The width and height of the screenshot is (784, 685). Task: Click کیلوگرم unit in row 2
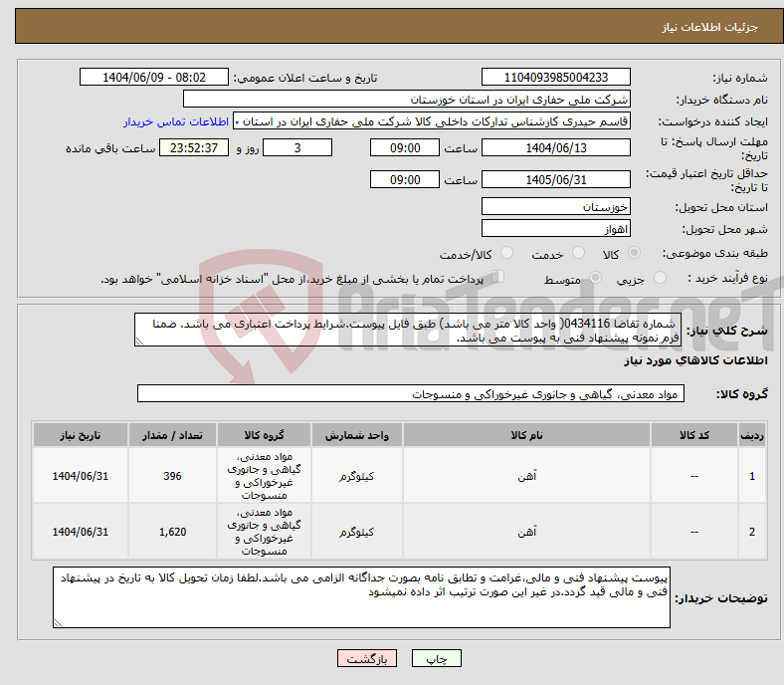[356, 532]
